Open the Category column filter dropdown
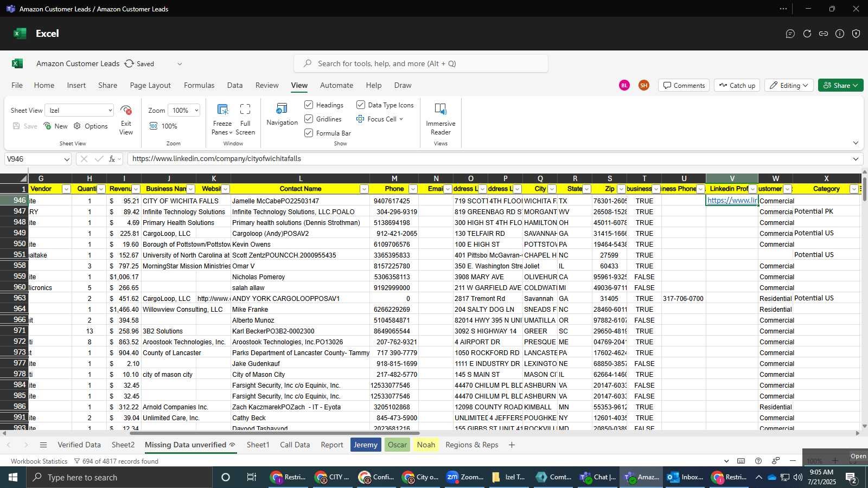Screen dimensions: 868x488 [x=854, y=189]
